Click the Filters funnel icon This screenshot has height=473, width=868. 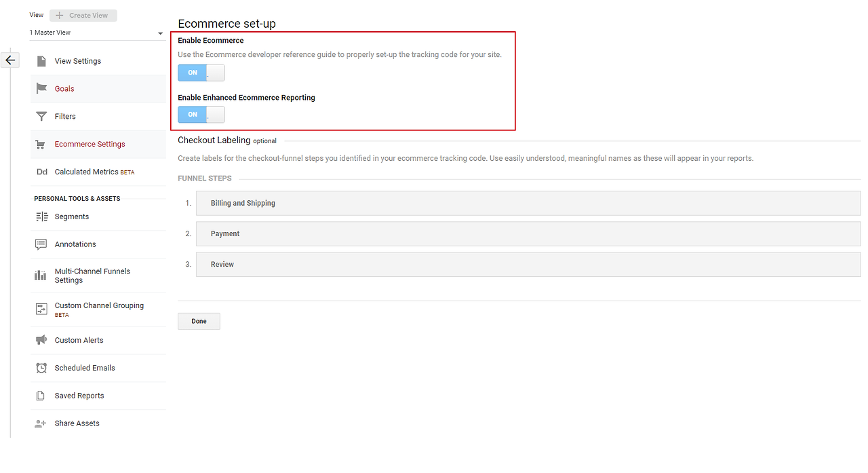tap(41, 117)
